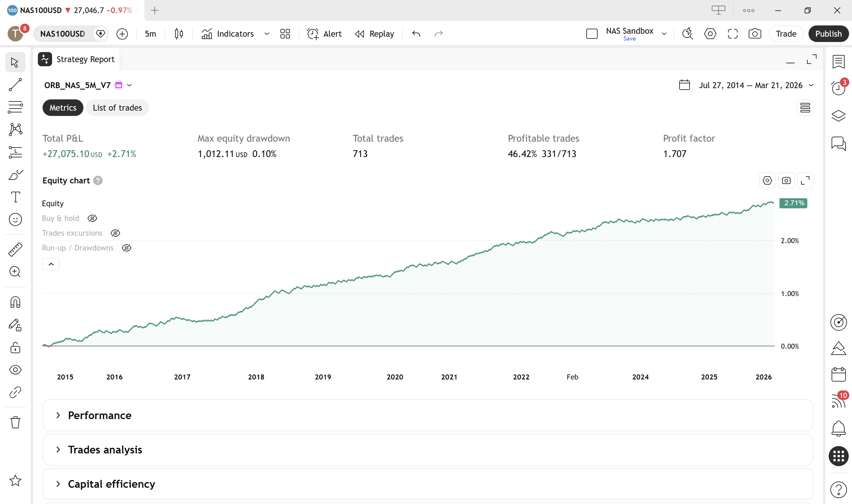
Task: Create a new alert with the Alert icon
Action: (x=323, y=34)
